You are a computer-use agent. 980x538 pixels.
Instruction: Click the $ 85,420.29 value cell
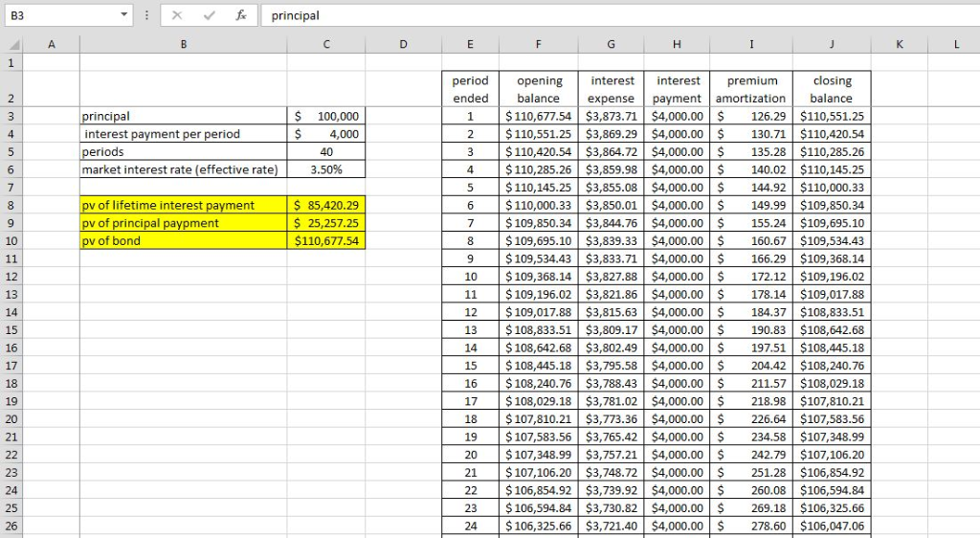326,205
